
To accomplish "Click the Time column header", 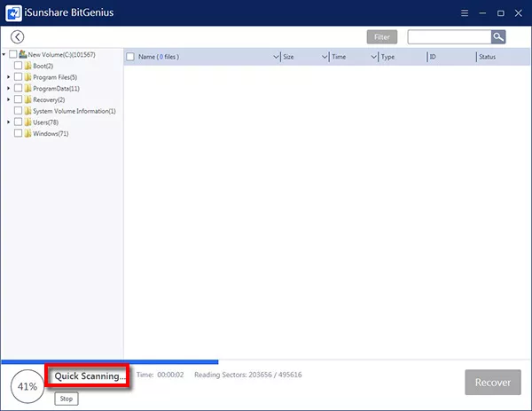I will point(339,57).
